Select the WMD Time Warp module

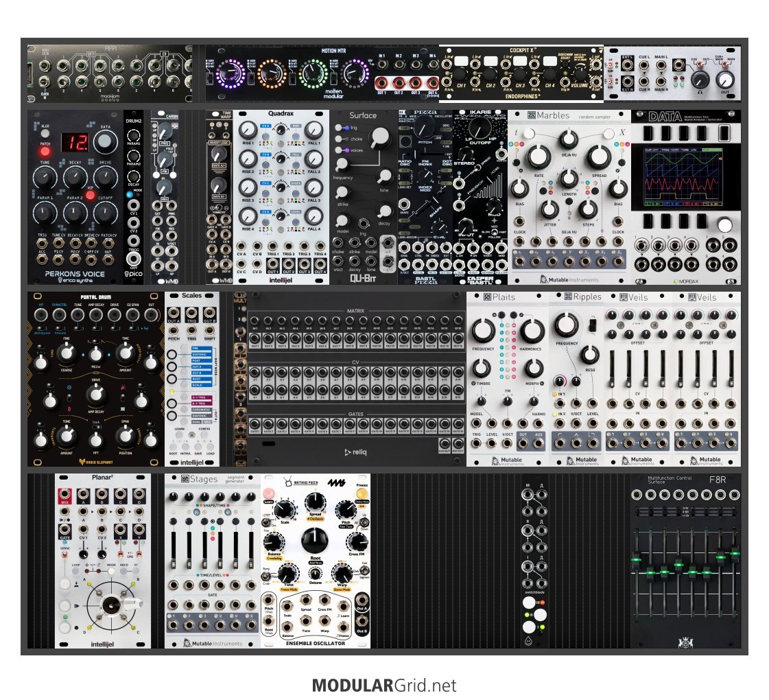click(220, 197)
